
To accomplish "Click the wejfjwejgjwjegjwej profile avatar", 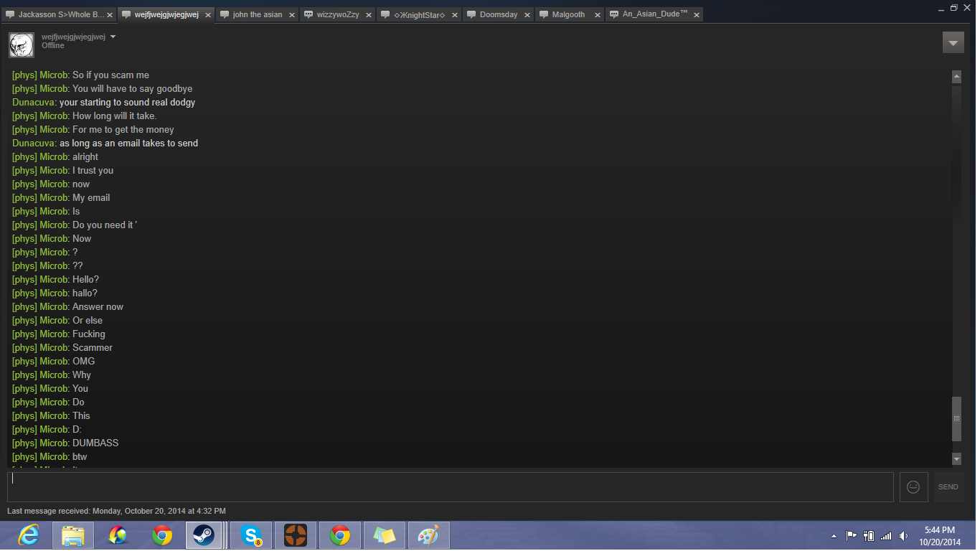I will point(22,44).
